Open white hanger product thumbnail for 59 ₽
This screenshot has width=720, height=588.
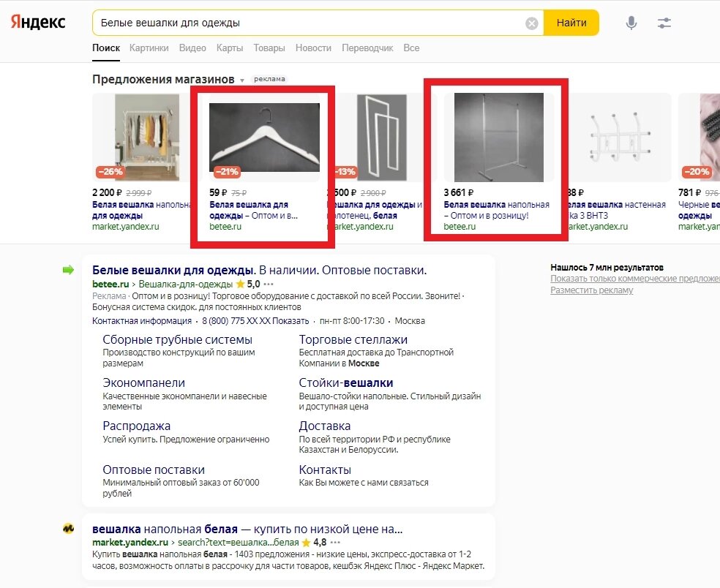[264, 137]
